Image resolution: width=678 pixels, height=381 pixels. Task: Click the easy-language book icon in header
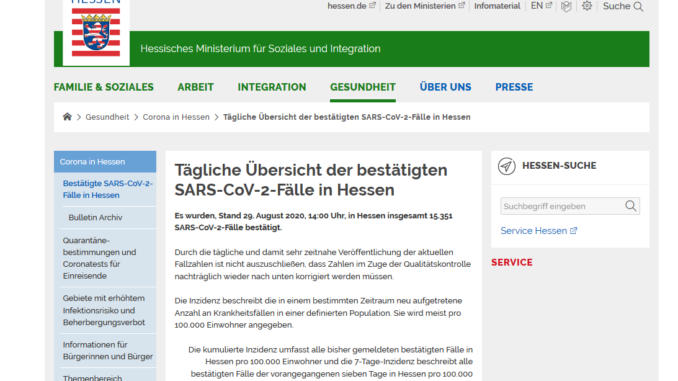566,6
